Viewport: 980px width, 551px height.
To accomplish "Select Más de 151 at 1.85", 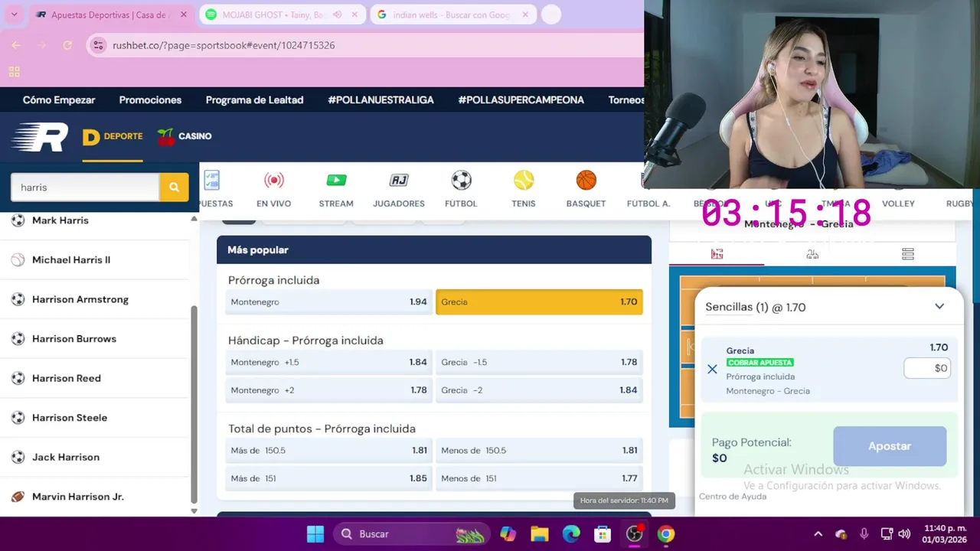I will coord(329,478).
